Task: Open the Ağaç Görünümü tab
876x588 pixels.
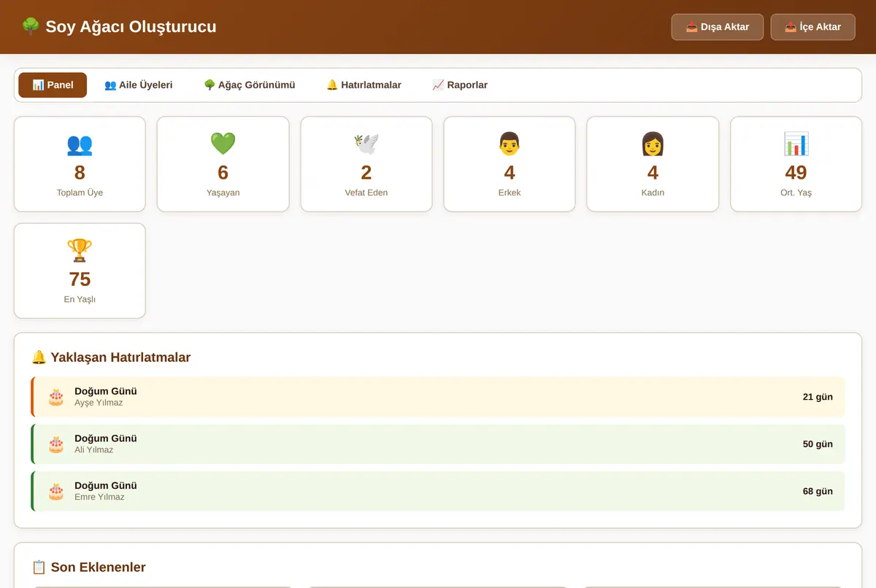Action: [x=250, y=85]
